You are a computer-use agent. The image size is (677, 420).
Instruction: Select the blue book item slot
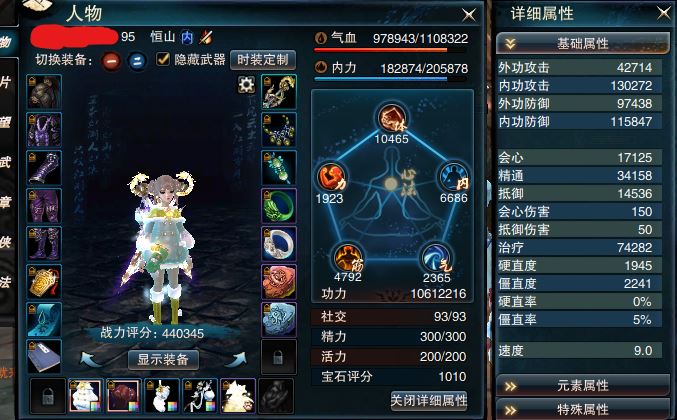click(x=44, y=357)
